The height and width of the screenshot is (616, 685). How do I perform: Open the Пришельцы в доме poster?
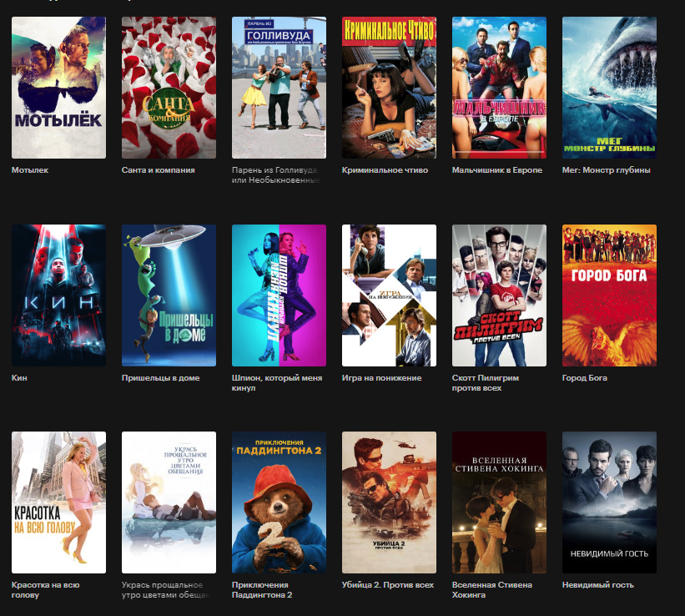(169, 295)
